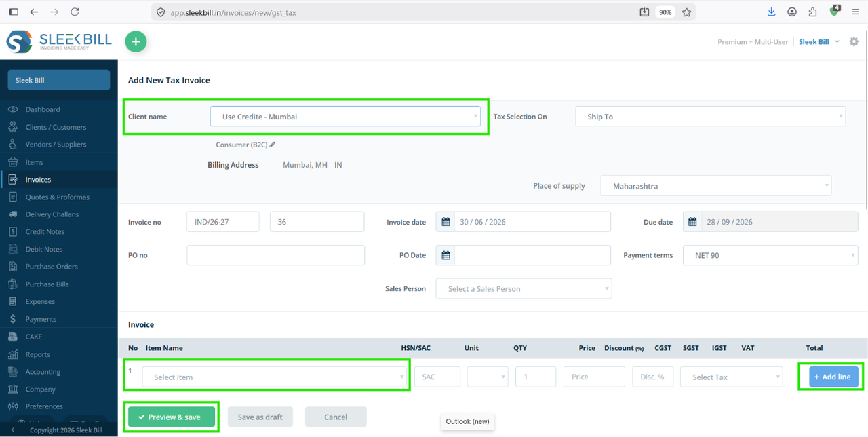The image size is (868, 437).
Task: Open Dashboard from the sidebar
Action: [x=43, y=109]
